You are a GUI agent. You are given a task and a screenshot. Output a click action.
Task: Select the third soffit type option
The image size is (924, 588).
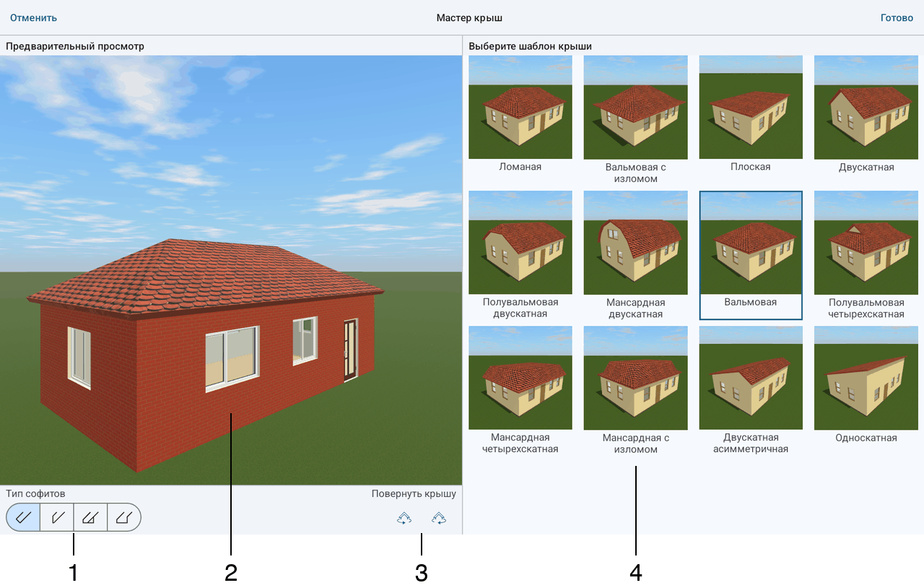(x=90, y=517)
